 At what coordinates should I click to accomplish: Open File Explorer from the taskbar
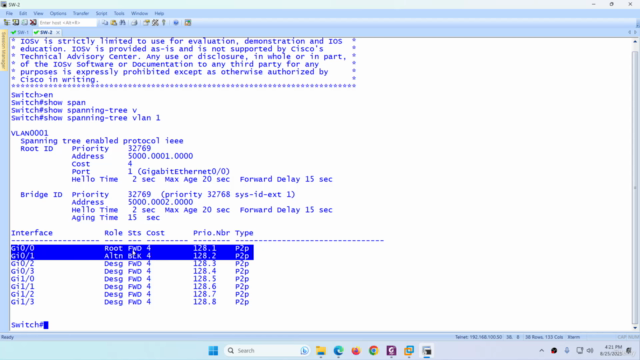point(321,351)
